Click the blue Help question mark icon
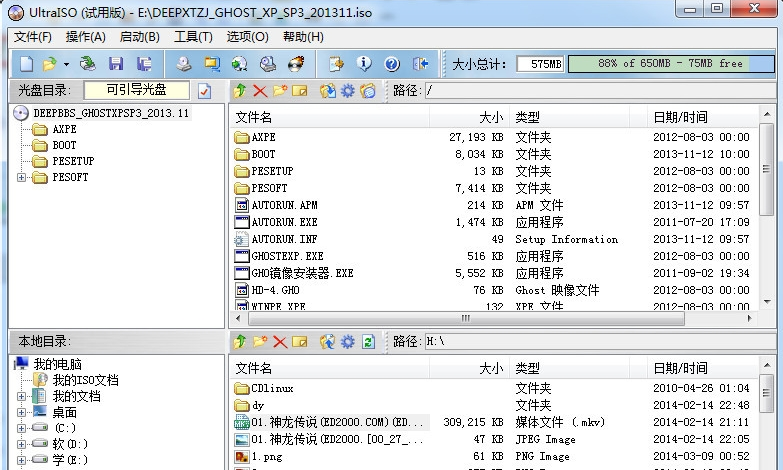Image resolution: width=783 pixels, height=470 pixels. [x=392, y=64]
